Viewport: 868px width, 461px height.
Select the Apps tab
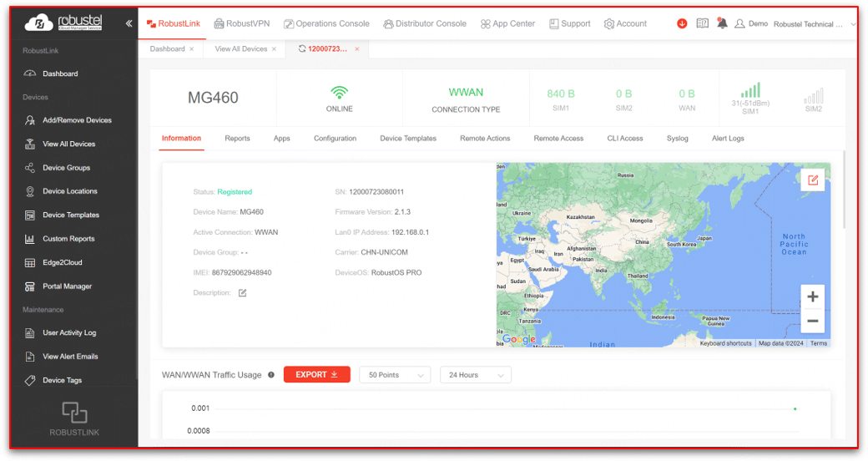pos(282,139)
